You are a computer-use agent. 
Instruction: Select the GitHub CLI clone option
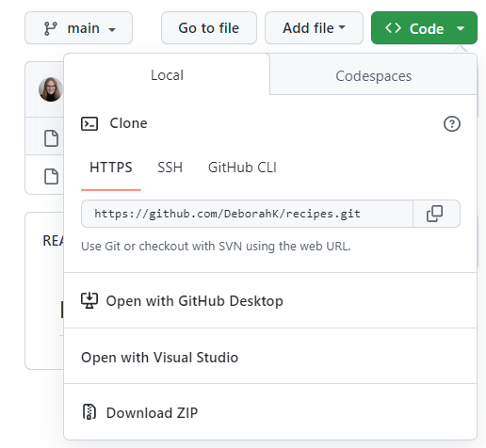pyautogui.click(x=242, y=168)
